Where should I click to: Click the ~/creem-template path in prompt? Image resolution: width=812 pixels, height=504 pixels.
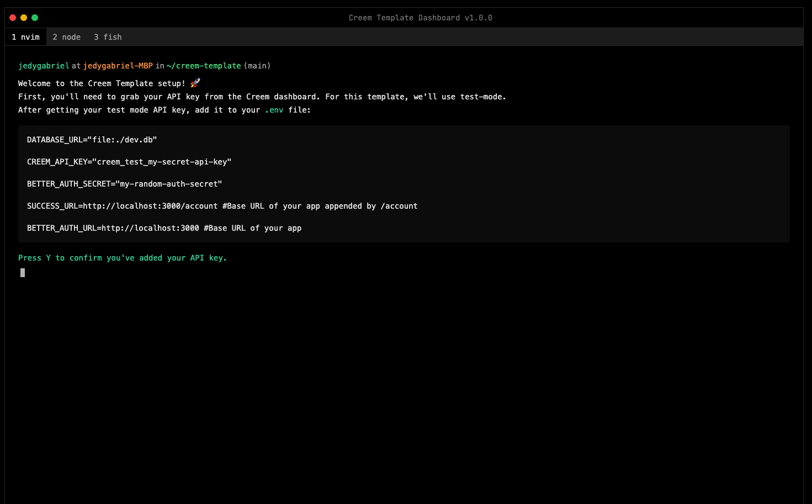pyautogui.click(x=204, y=66)
